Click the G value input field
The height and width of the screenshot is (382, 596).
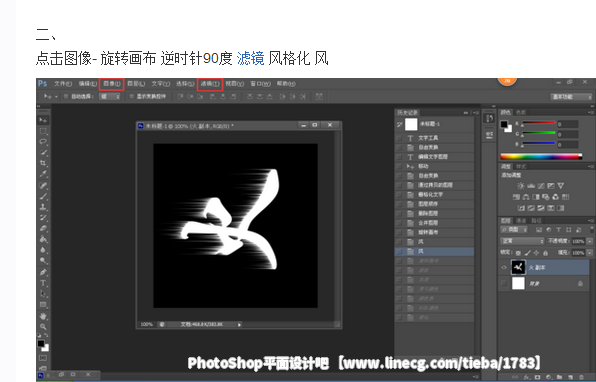point(568,134)
